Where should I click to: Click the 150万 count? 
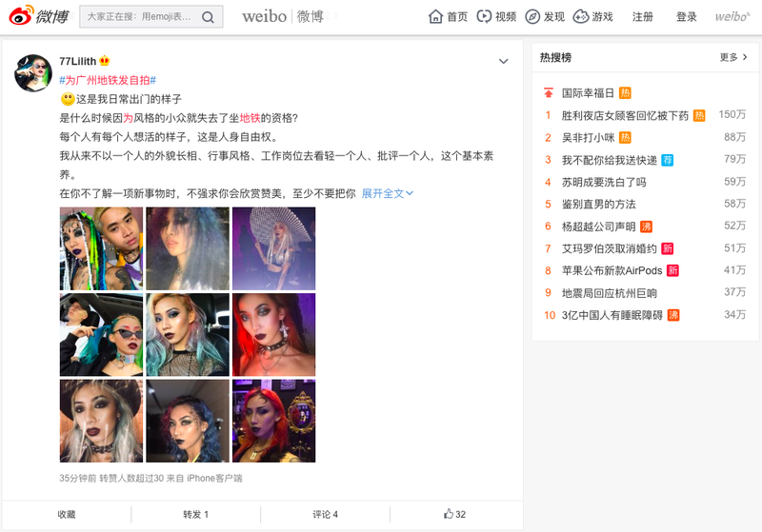point(732,114)
